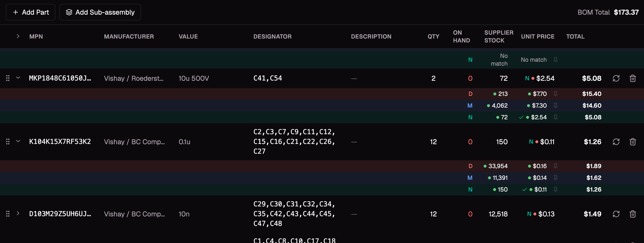Click the stacked-layers icon beside Add Sub-assembly
This screenshot has height=243, width=644.
[x=69, y=12]
